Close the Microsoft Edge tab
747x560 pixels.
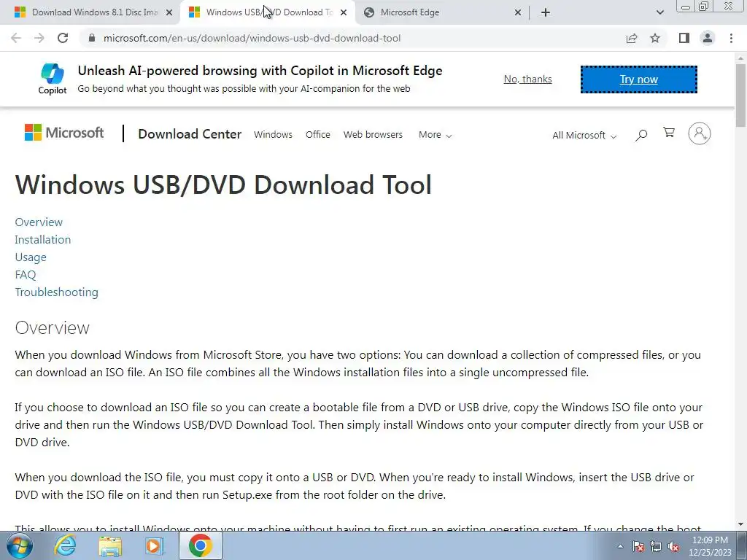[518, 13]
